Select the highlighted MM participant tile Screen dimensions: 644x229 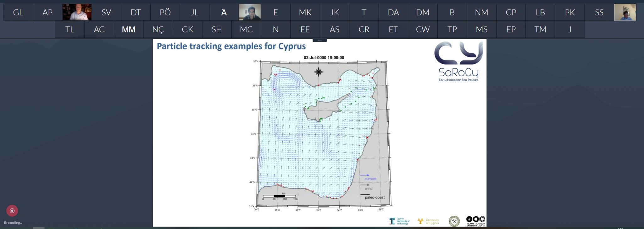(x=129, y=29)
